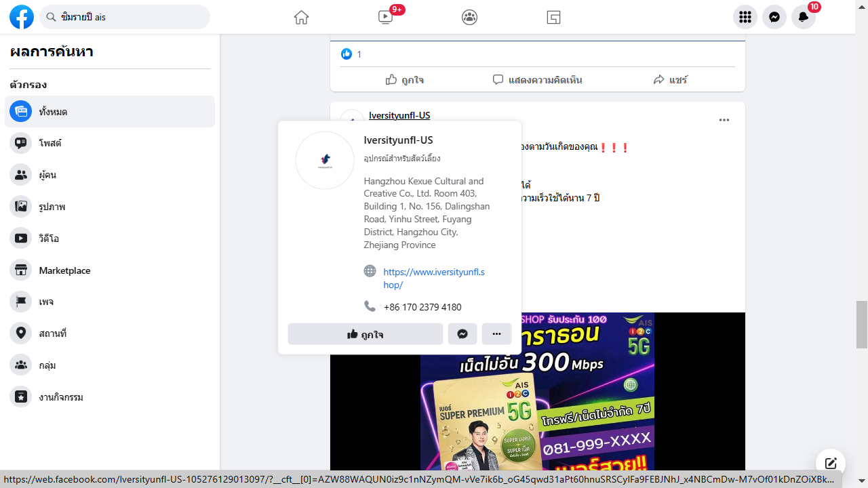
Task: Click the Hangzhou Kexue address text
Action: (427, 213)
